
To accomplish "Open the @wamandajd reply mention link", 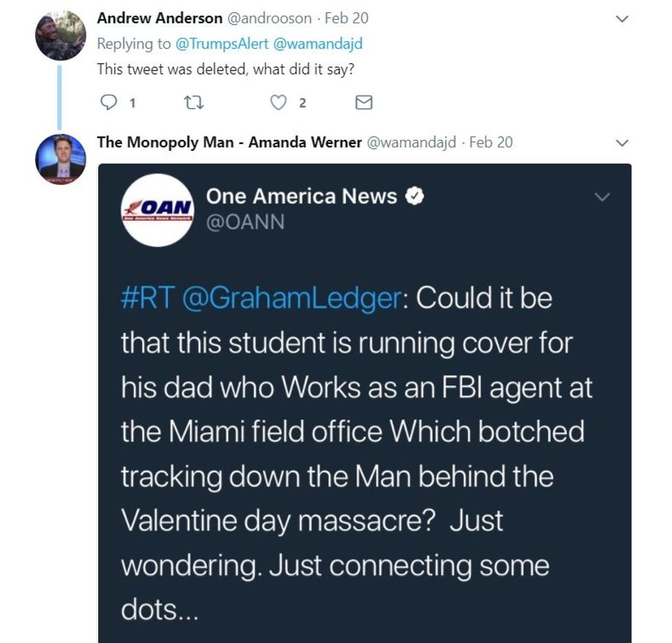I will pos(317,44).
